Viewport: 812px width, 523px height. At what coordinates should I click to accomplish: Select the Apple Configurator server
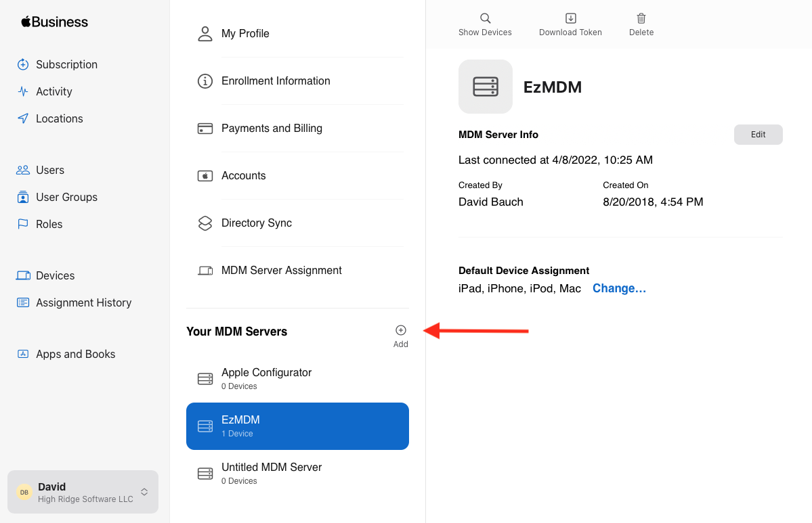point(297,379)
